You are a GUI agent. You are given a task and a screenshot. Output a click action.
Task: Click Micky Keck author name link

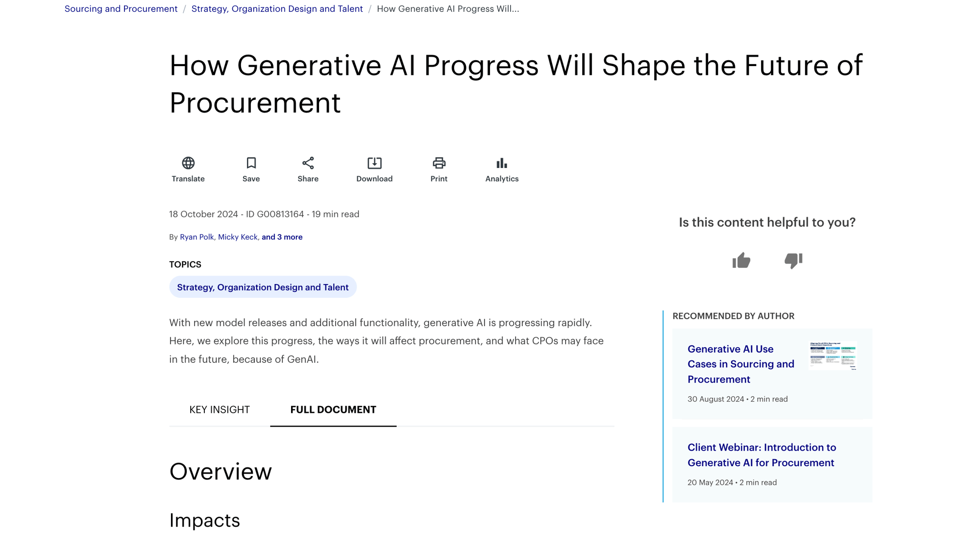(x=238, y=237)
